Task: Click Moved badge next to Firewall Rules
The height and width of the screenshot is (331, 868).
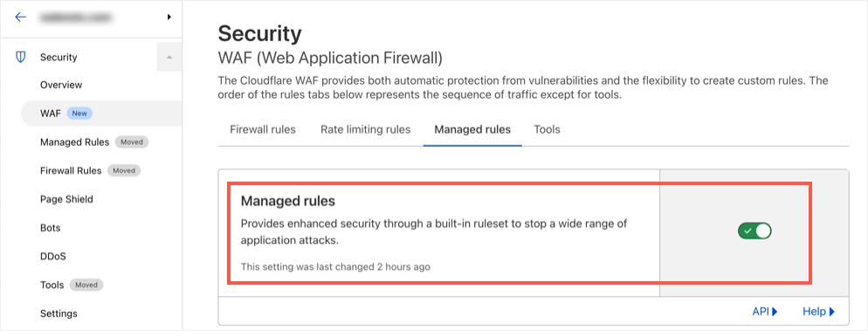Action: 124,170
